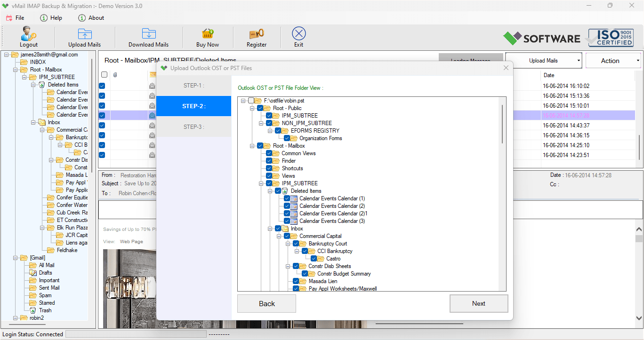Screen dimensions: 644x340
Task: Click Calendar Events Calendar (3) calendar icon
Action: tap(294, 221)
